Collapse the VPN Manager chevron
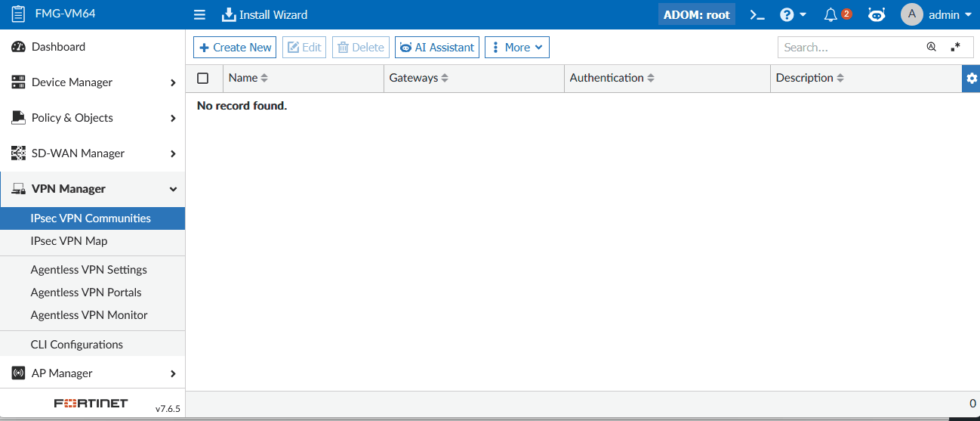 click(x=173, y=190)
